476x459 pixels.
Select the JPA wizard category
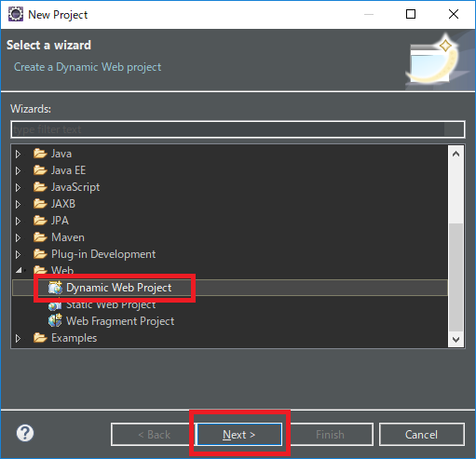[x=60, y=221]
